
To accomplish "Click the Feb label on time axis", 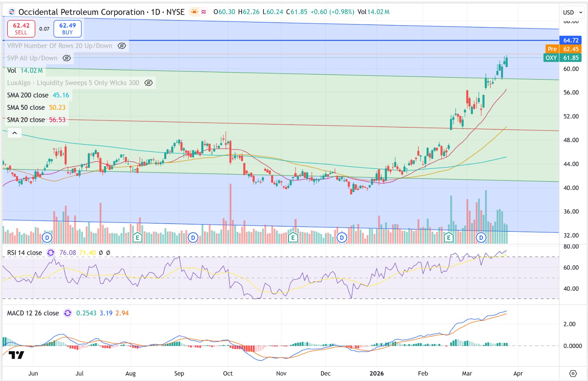I will (423, 373).
